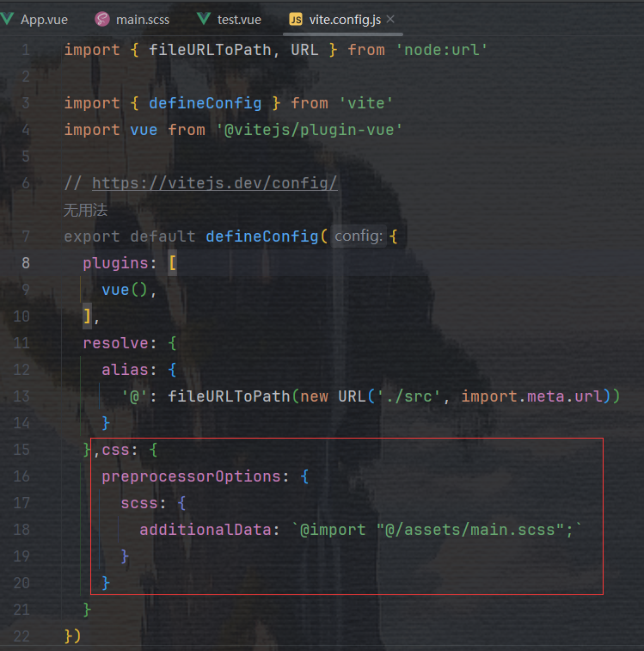Select the test.vue tab
This screenshot has height=651, width=644.
pos(239,19)
